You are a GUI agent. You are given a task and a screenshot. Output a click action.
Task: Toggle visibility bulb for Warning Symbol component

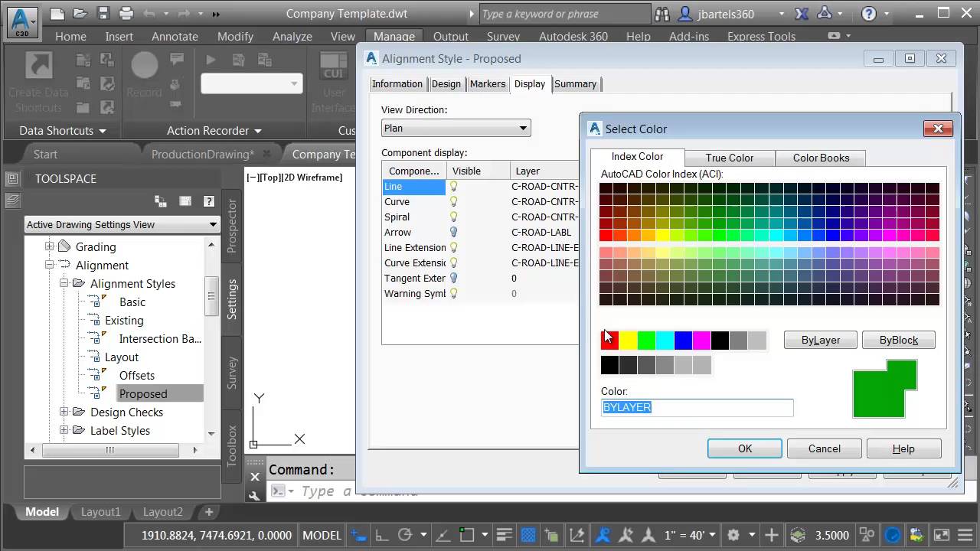pos(453,293)
